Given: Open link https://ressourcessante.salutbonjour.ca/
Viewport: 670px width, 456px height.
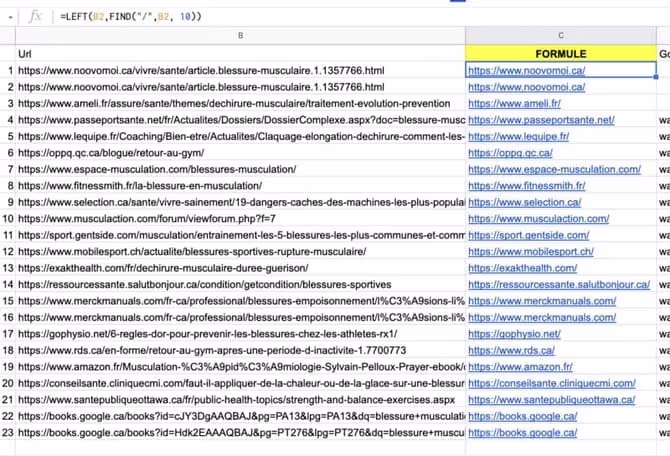Looking at the screenshot, I should 559,285.
